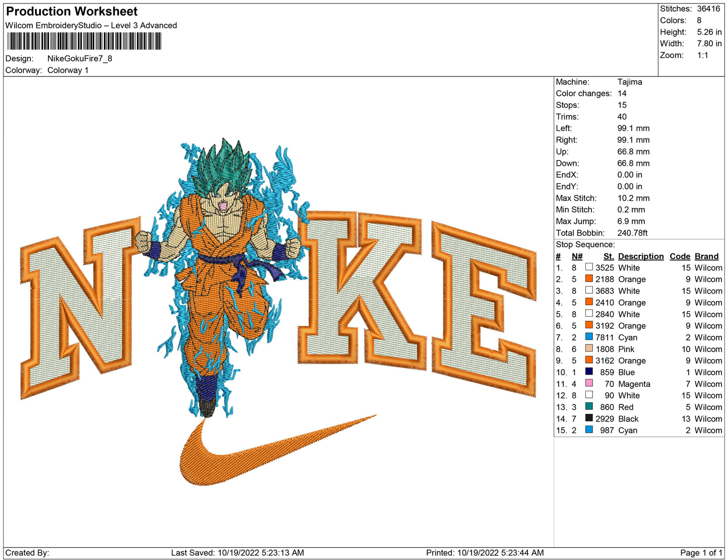
Task: Pick the white swatch for thread 2840
Action: (x=589, y=313)
